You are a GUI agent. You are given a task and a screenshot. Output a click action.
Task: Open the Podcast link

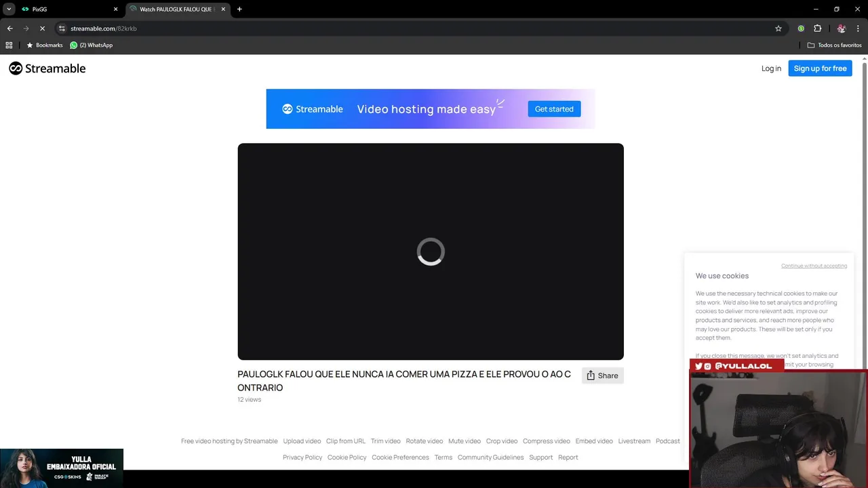tap(668, 441)
